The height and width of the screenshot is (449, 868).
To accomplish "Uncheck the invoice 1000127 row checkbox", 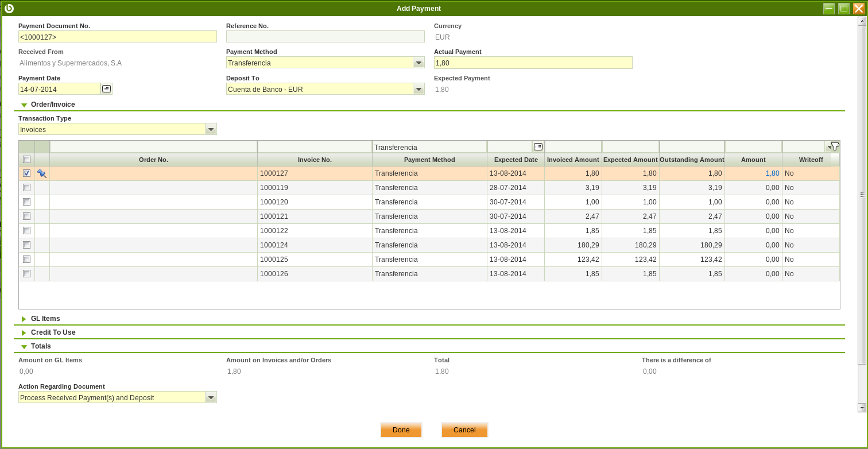I will point(26,173).
